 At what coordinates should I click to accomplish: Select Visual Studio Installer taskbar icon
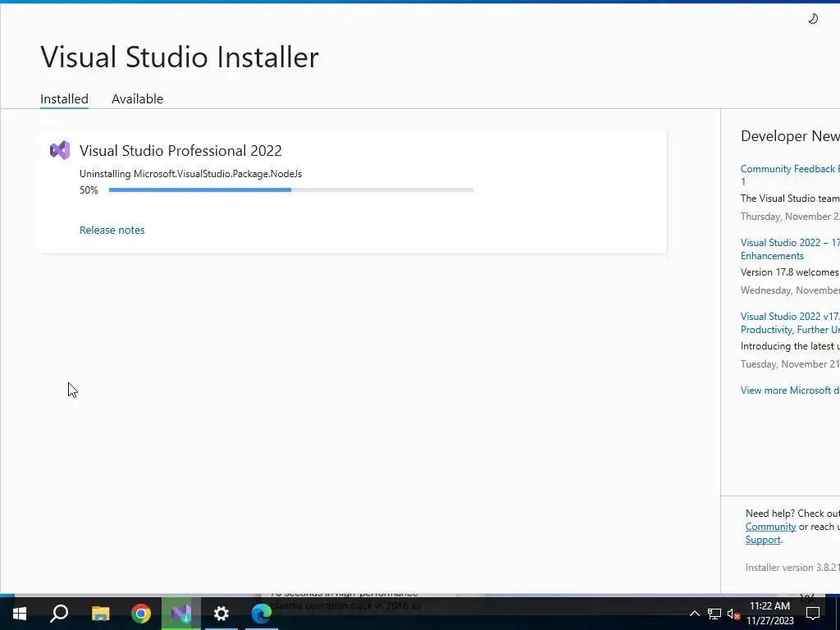pyautogui.click(x=181, y=614)
